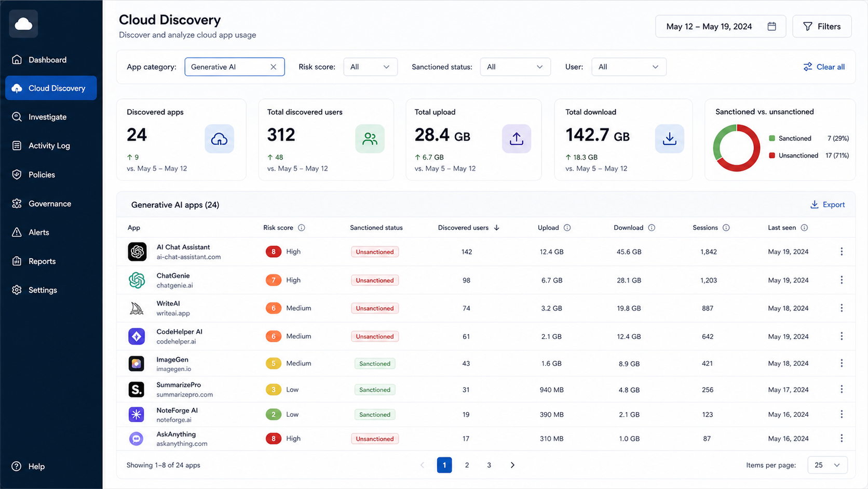The width and height of the screenshot is (868, 489).
Task: Click the WriteAI app logo
Action: point(137,308)
